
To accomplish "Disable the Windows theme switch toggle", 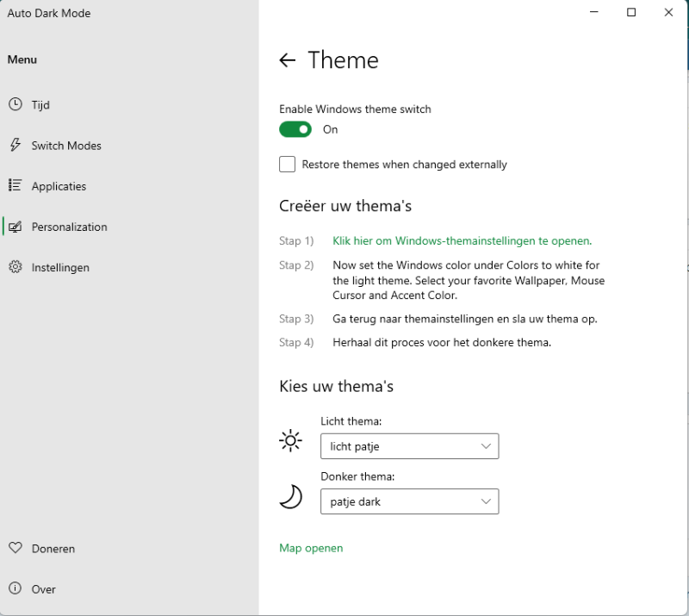I will pyautogui.click(x=295, y=129).
